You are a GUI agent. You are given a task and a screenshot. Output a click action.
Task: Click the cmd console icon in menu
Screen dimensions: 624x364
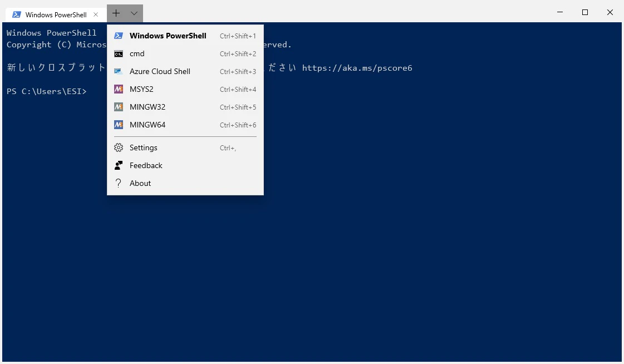pyautogui.click(x=118, y=53)
